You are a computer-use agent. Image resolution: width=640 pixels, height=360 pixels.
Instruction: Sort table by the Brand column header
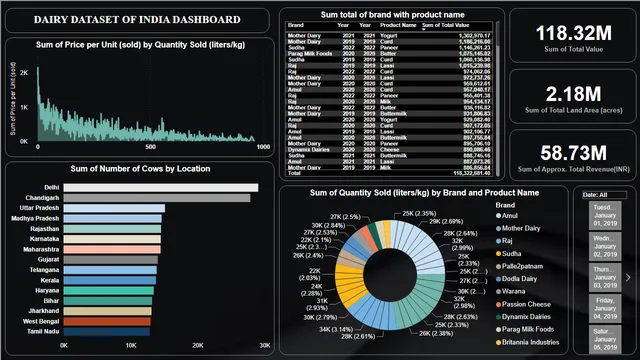(x=296, y=25)
